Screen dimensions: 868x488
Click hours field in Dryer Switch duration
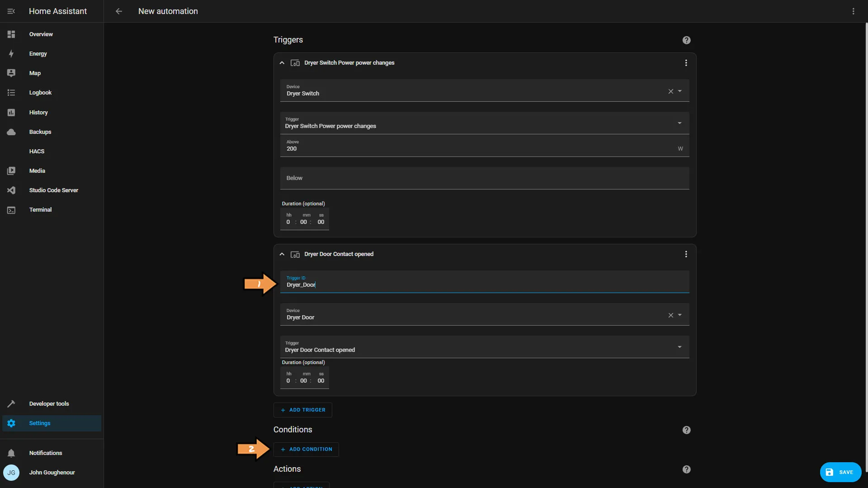pyautogui.click(x=288, y=222)
